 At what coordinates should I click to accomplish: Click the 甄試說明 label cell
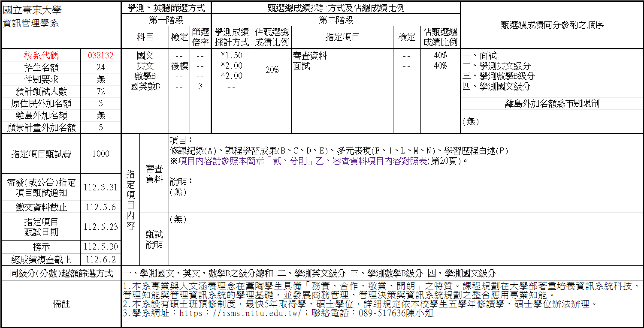coord(154,239)
